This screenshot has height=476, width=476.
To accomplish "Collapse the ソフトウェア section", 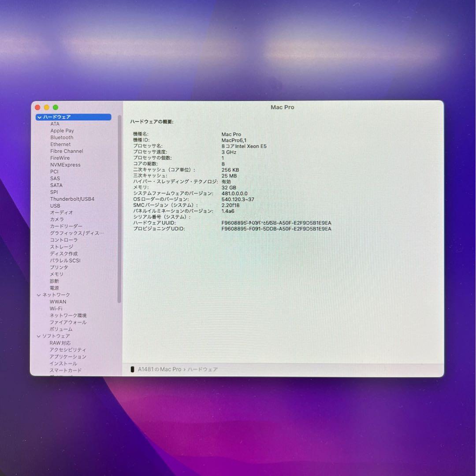I will pyautogui.click(x=39, y=335).
